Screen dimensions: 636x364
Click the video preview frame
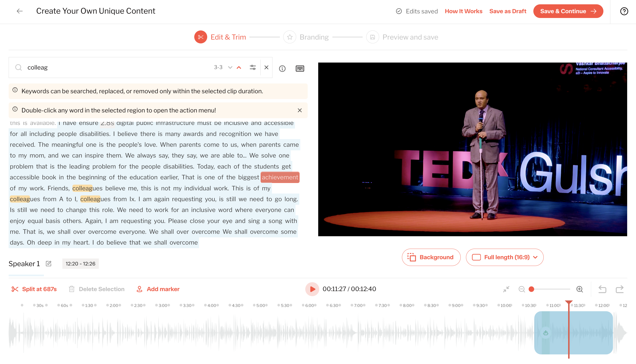472,149
